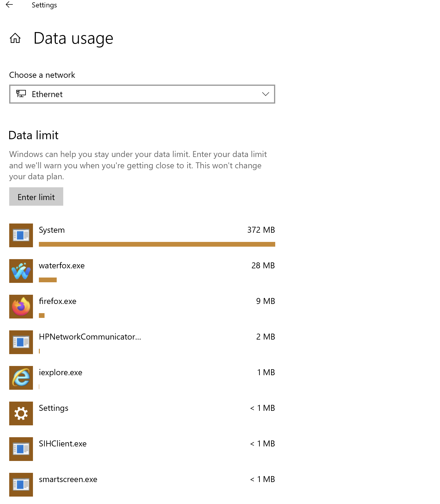Click the waterfox.exe icon
440x504 pixels.
pyautogui.click(x=21, y=271)
